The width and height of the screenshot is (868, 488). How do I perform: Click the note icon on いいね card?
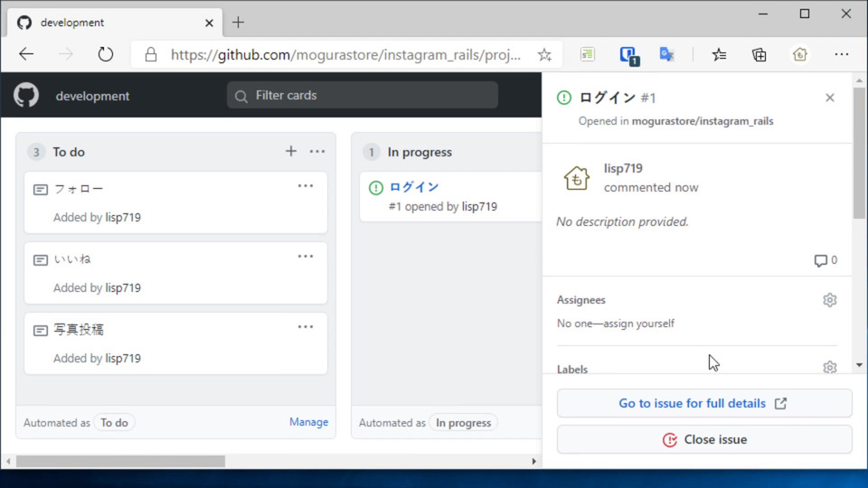[41, 260]
